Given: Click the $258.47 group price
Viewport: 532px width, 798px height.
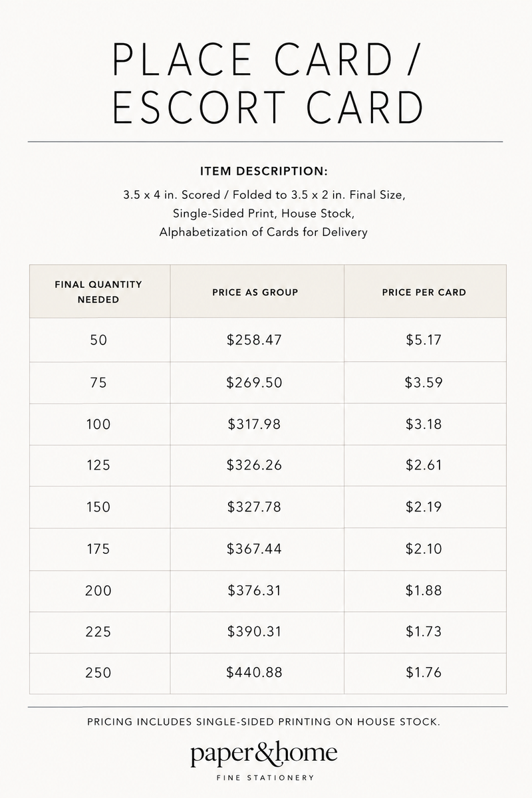Looking at the screenshot, I should 255,340.
